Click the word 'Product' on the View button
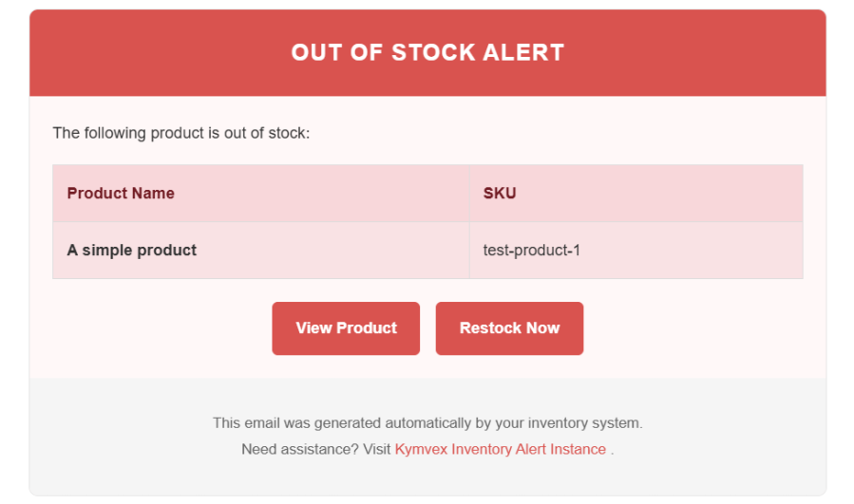The image size is (854, 504). pos(367,328)
